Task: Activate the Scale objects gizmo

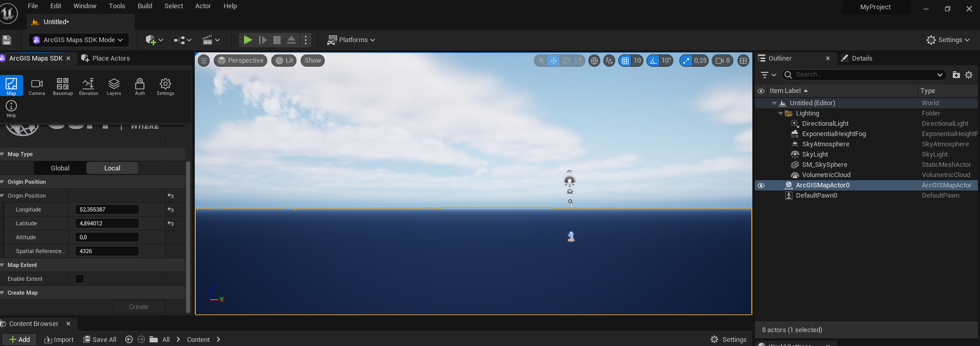Action: click(x=579, y=61)
